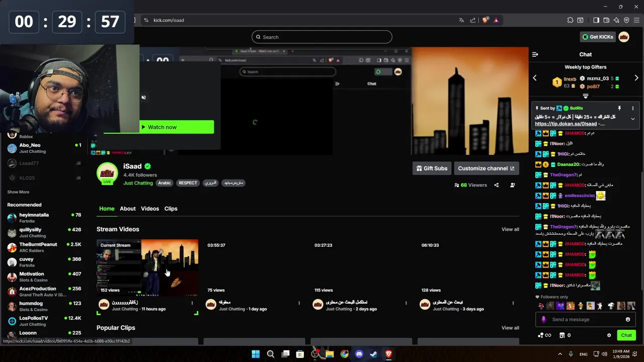The height and width of the screenshot is (362, 644).
Task: Open Customize channel
Action: point(486,168)
